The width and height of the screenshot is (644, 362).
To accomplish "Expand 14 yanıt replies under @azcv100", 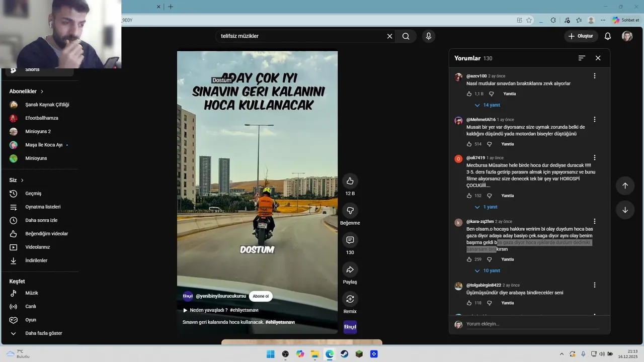I will coord(488,105).
